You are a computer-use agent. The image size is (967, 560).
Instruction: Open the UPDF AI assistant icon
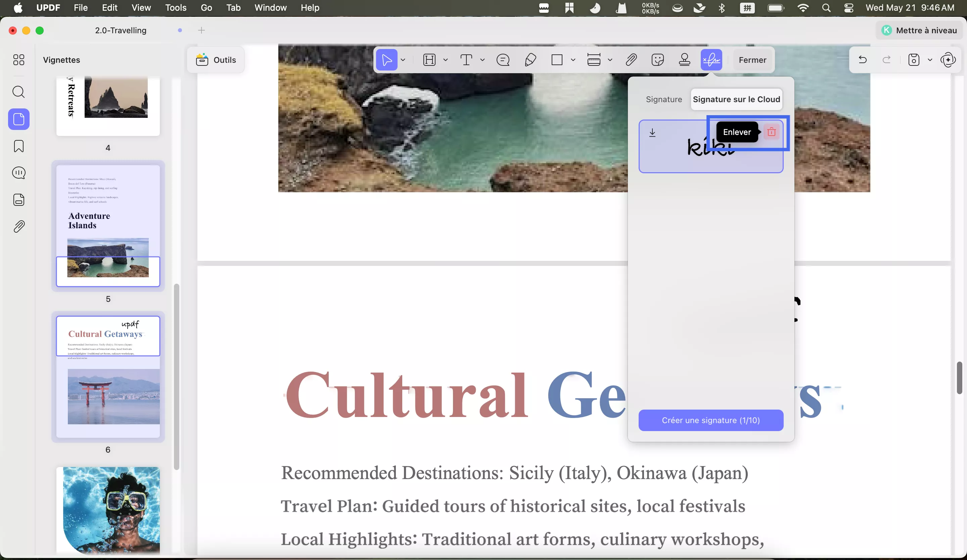948,60
